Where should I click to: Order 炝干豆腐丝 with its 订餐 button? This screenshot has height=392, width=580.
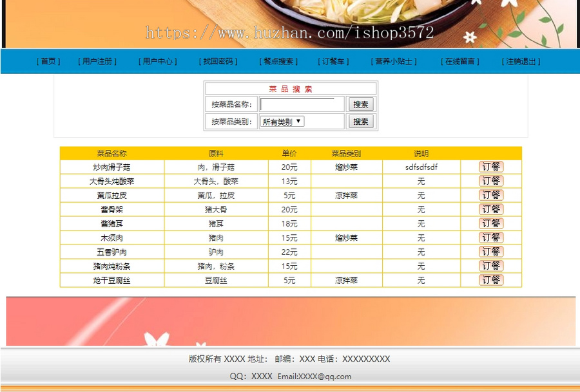(491, 280)
